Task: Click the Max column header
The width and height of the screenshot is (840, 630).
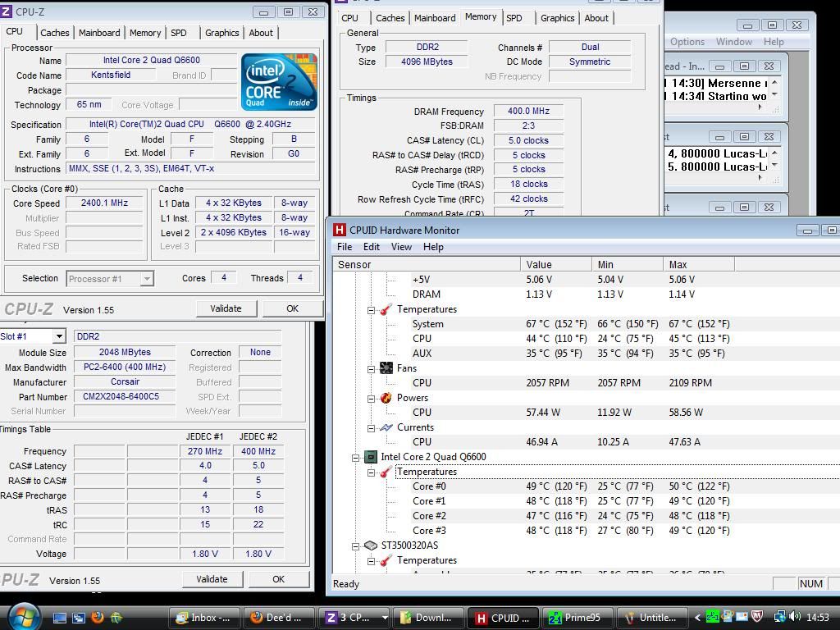Action: pos(699,265)
